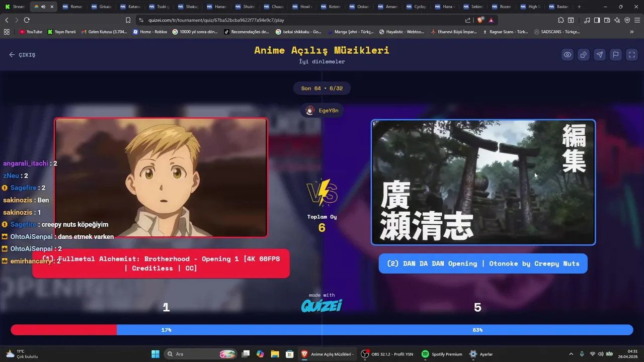Open Task View on the taskbar
The height and width of the screenshot is (362, 644).
pos(246,354)
